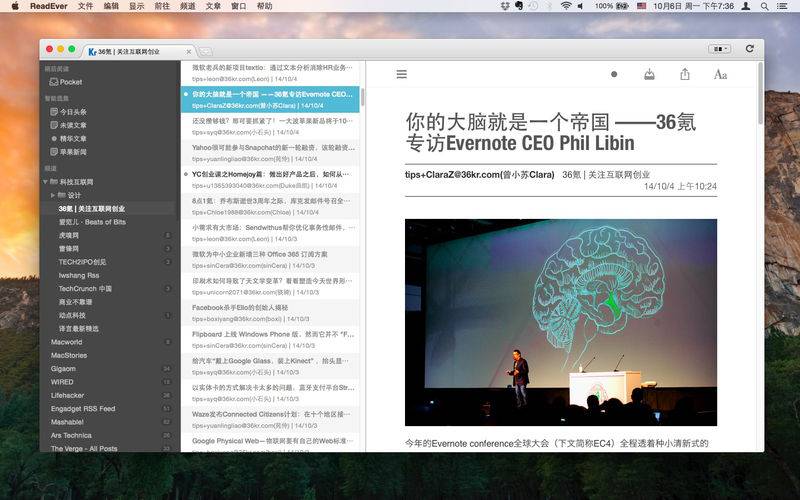Click the brain presentation image in article
Image resolution: width=800 pixels, height=500 pixels.
[x=561, y=322]
